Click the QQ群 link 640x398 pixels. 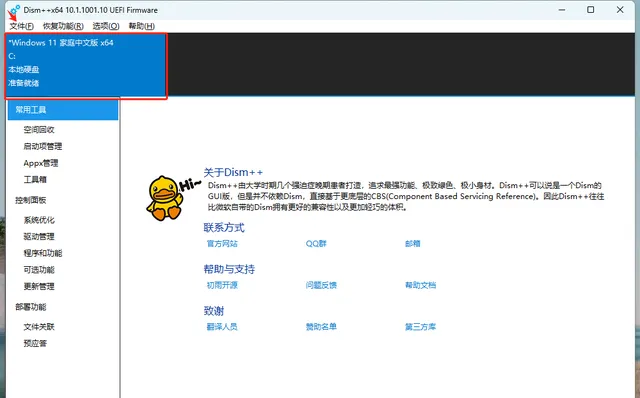316,244
